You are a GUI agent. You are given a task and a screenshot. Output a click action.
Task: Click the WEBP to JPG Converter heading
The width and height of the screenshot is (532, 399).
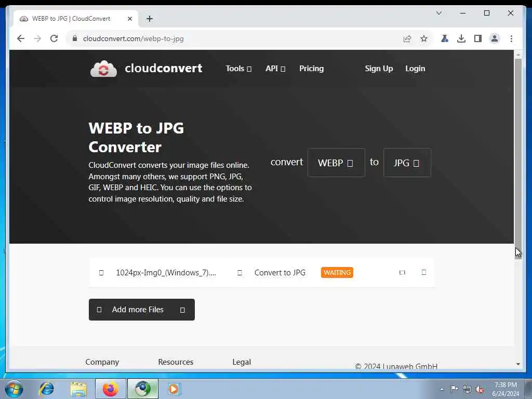point(136,137)
